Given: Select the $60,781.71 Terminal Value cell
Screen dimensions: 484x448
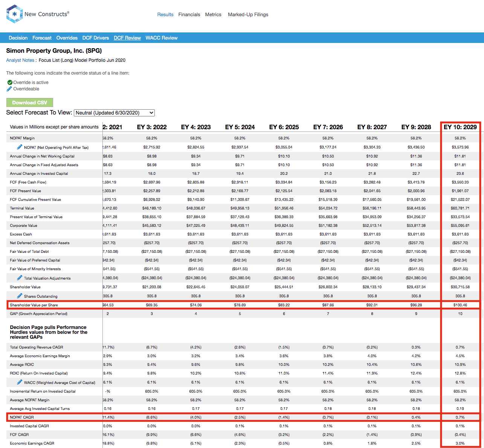Looking at the screenshot, I should coord(460,208).
